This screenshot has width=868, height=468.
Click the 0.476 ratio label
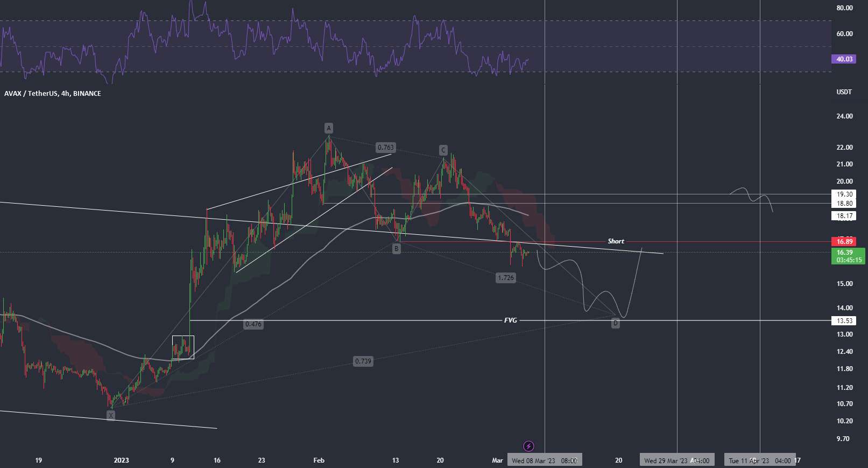click(253, 324)
